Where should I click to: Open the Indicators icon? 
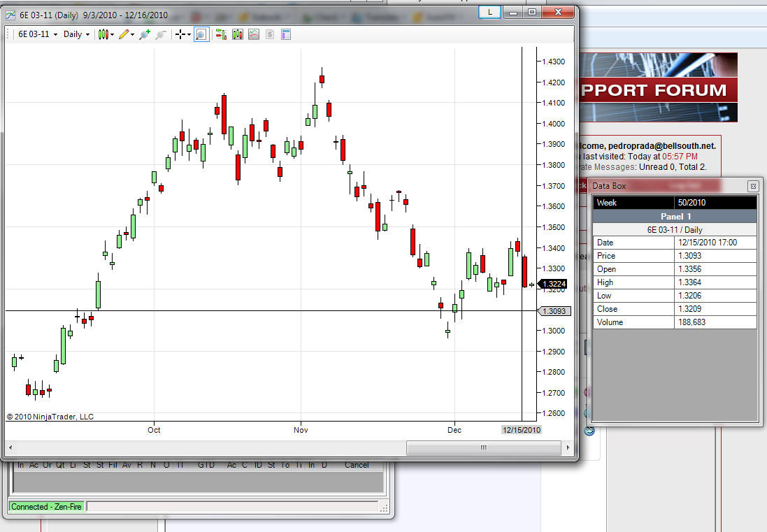[254, 34]
